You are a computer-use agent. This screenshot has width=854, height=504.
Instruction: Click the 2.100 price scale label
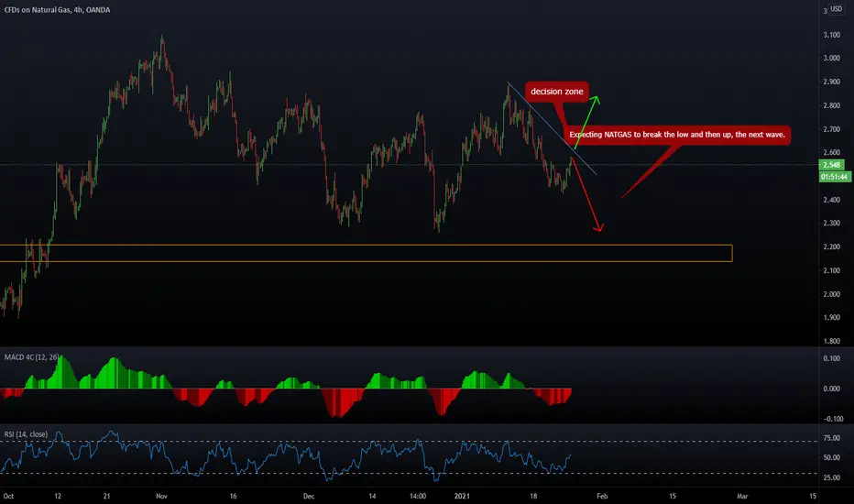[832, 271]
